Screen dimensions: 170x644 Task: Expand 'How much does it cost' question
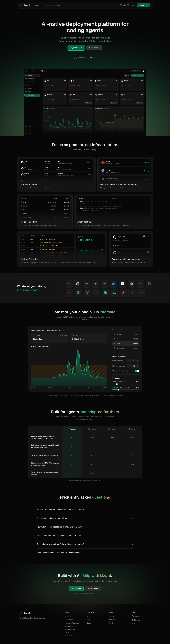[x=85, y=527]
